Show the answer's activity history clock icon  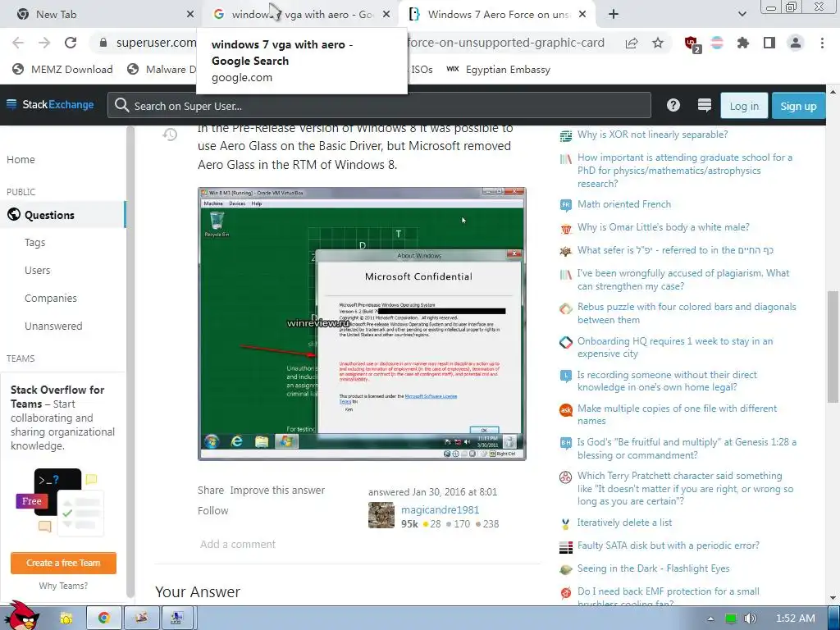(x=170, y=135)
